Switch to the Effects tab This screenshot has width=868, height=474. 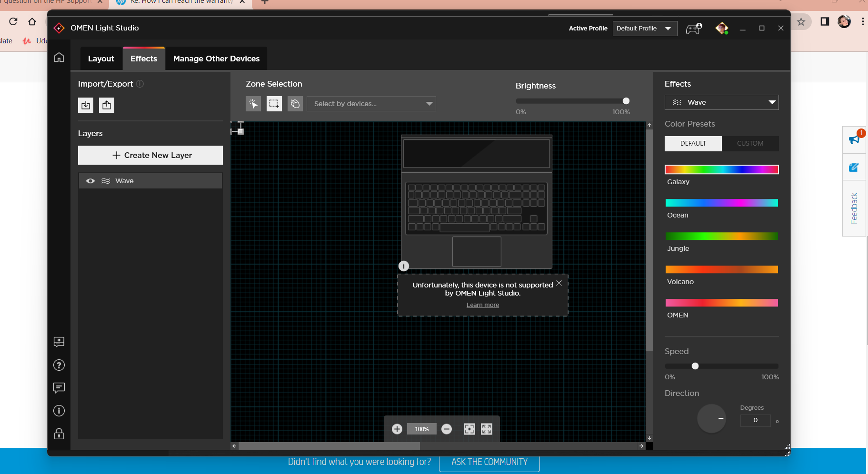144,59
